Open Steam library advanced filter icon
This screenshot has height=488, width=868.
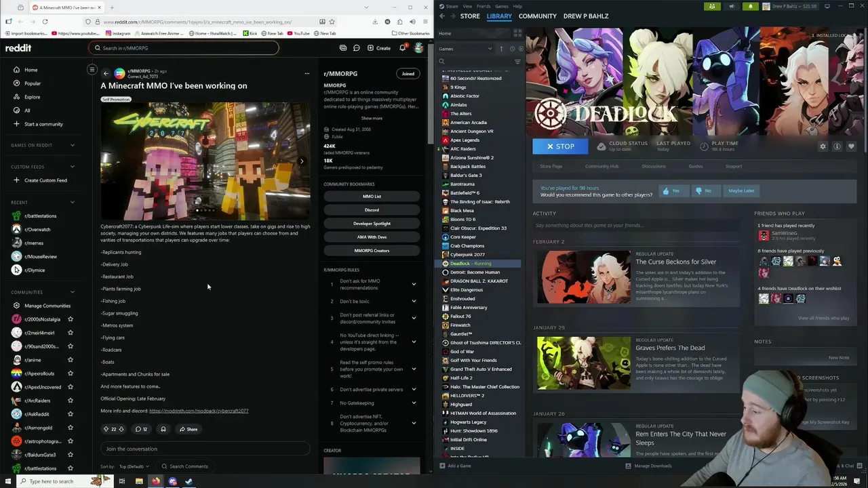click(517, 62)
